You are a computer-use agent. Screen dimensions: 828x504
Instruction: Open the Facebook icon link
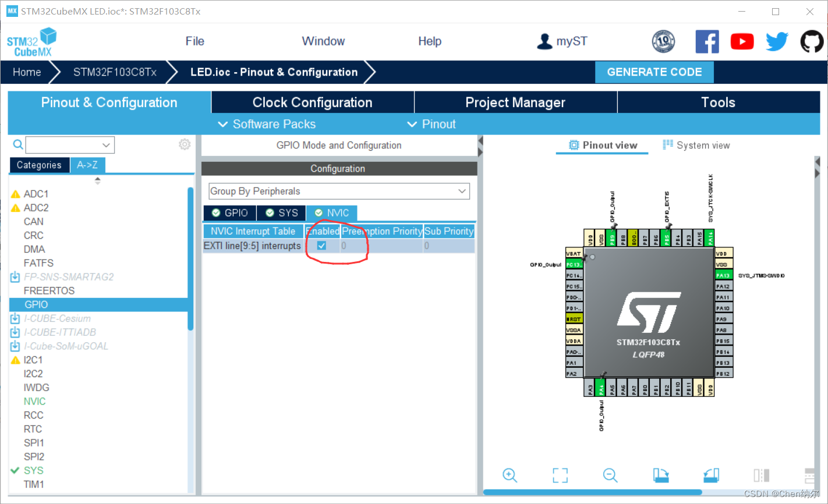point(707,41)
